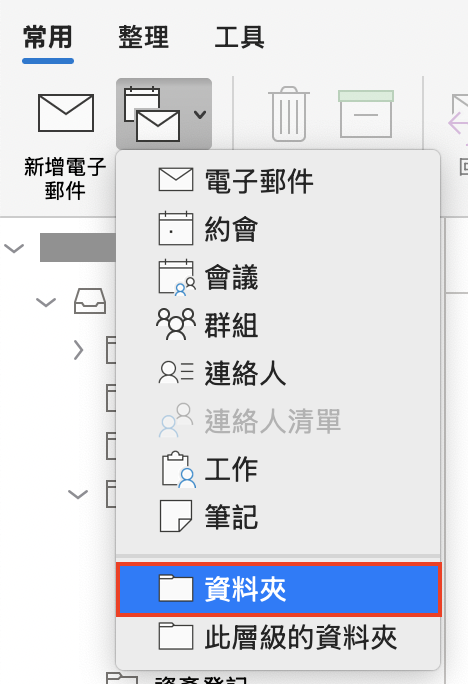468x684 pixels.
Task: Select 群組 group entry in menu
Action: (x=278, y=325)
